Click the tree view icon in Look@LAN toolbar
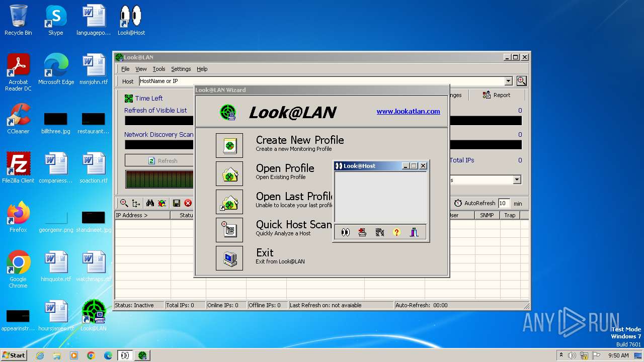The width and height of the screenshot is (644, 362). point(136,203)
